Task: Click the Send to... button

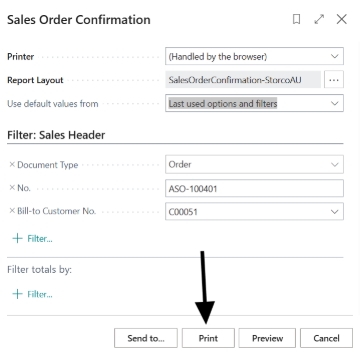Action: (x=146, y=338)
